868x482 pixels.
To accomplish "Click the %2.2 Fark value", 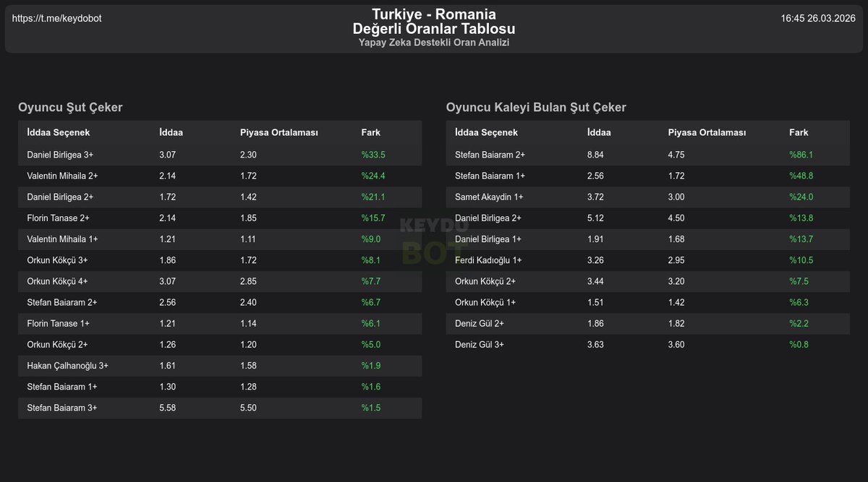I will coord(799,323).
